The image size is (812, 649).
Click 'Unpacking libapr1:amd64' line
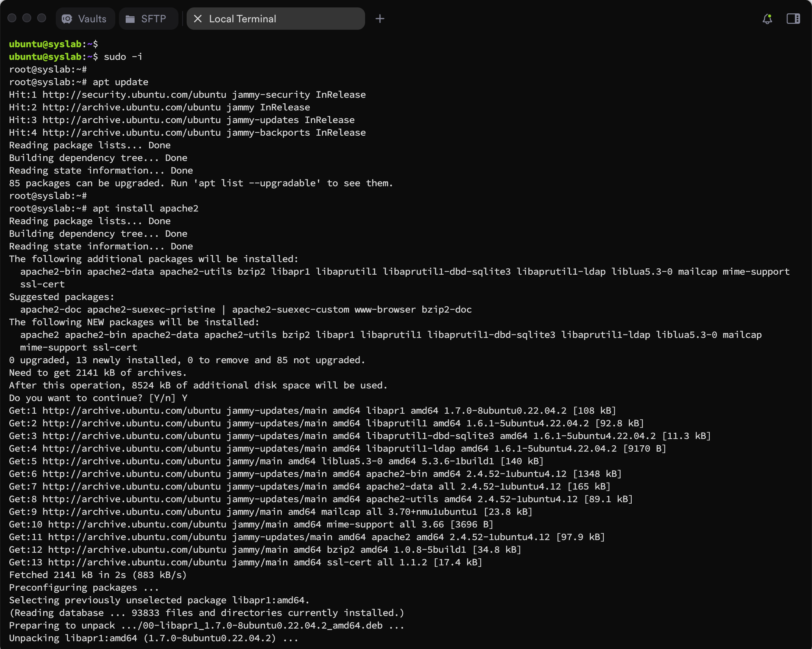(x=154, y=639)
